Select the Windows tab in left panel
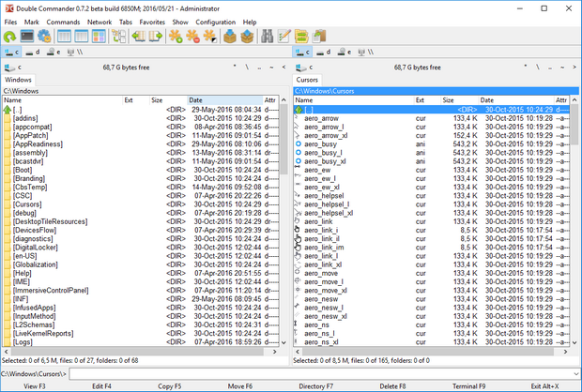The width and height of the screenshot is (582, 392). [18, 80]
